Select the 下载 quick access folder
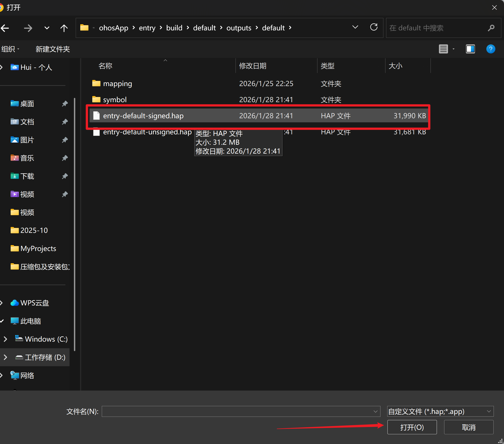Screen dimensions: 504x444 click(x=27, y=176)
